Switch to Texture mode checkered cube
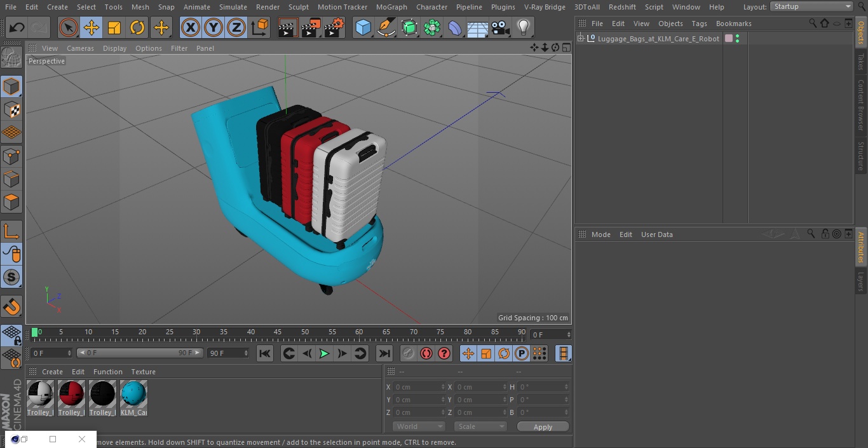Viewport: 868px width, 448px height. pyautogui.click(x=11, y=109)
